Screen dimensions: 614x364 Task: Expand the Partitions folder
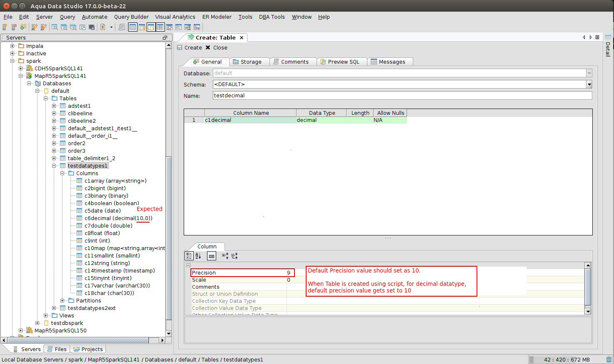(x=62, y=300)
